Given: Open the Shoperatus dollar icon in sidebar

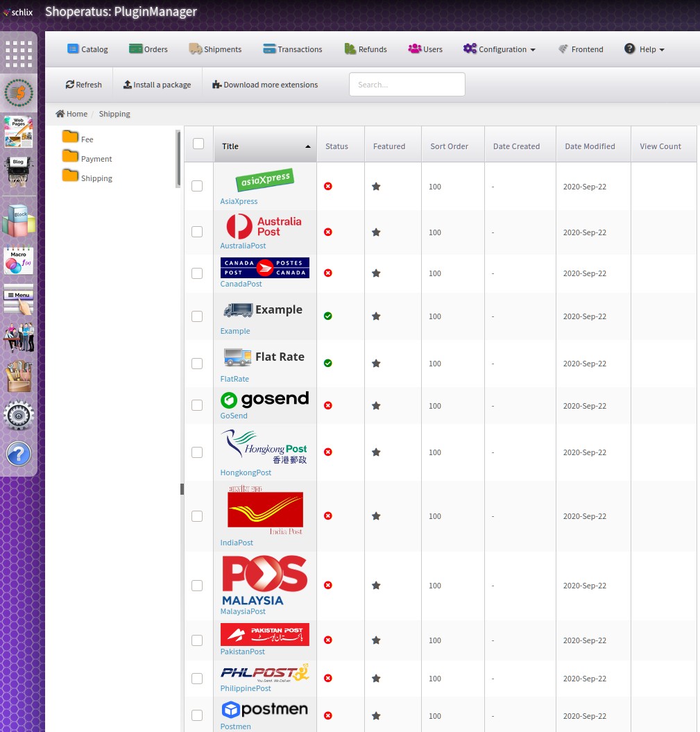Looking at the screenshot, I should [19, 93].
